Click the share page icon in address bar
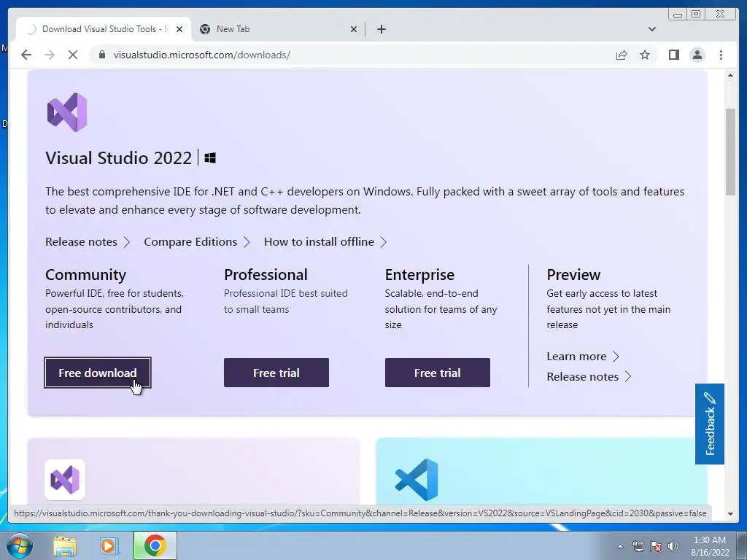The image size is (747, 560). (x=622, y=55)
